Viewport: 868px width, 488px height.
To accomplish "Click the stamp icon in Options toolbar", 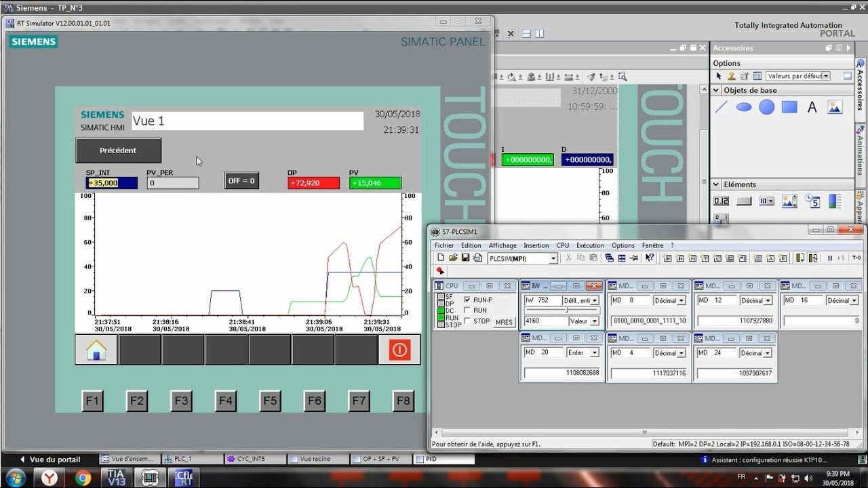I will pyautogui.click(x=732, y=76).
